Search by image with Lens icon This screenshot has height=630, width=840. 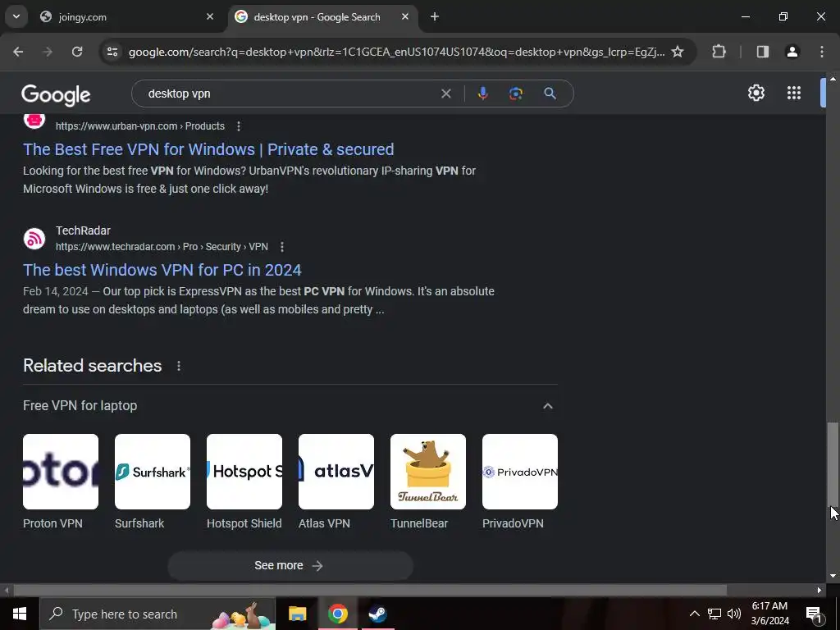point(516,94)
